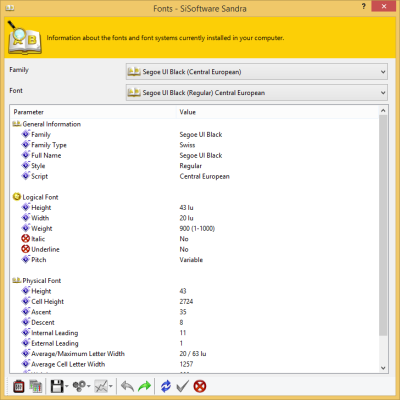
Task: Open the gears options dropdown arrow
Action: coord(89,387)
